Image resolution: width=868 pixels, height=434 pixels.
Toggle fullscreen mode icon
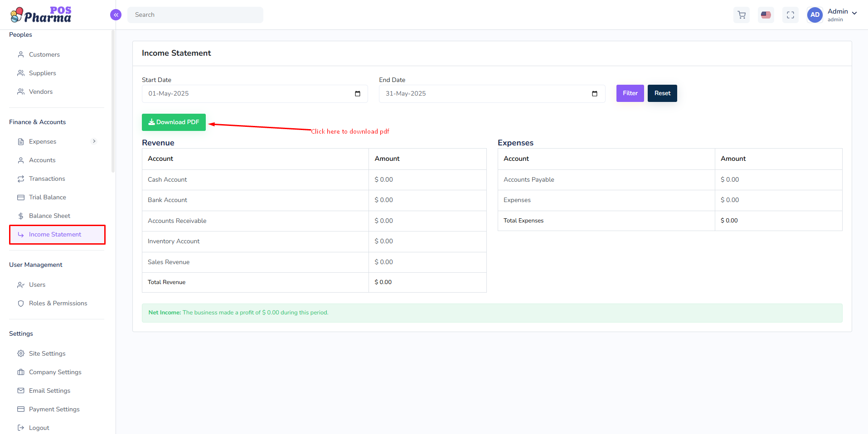(790, 15)
